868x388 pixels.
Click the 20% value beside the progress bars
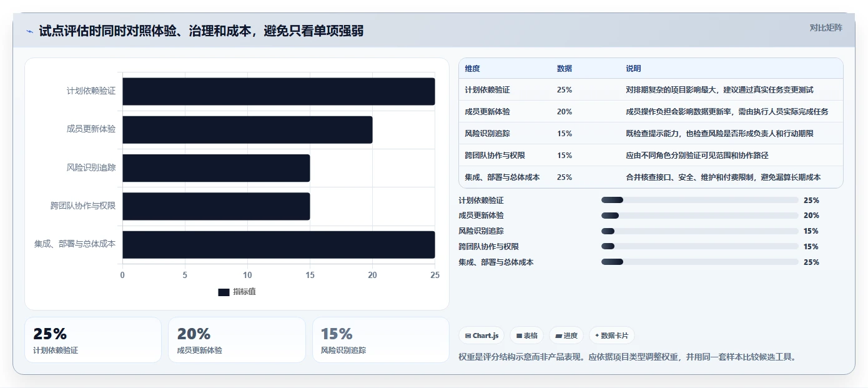[x=811, y=216]
